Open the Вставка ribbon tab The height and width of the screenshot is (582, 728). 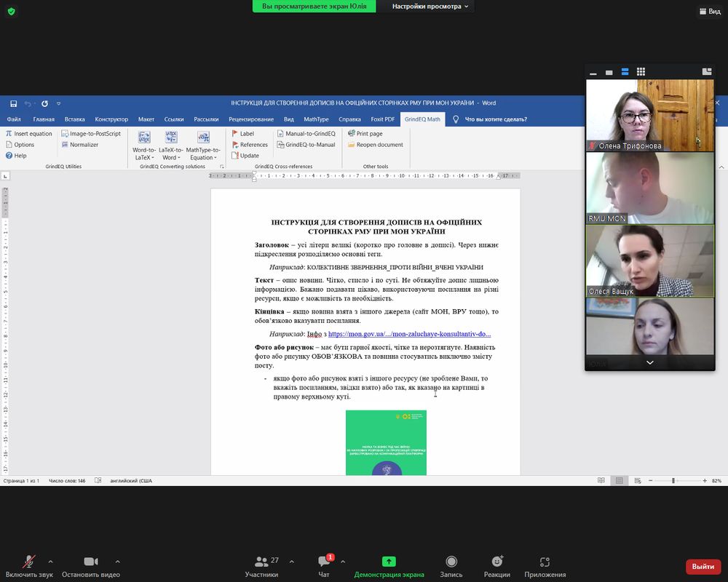tap(74, 119)
